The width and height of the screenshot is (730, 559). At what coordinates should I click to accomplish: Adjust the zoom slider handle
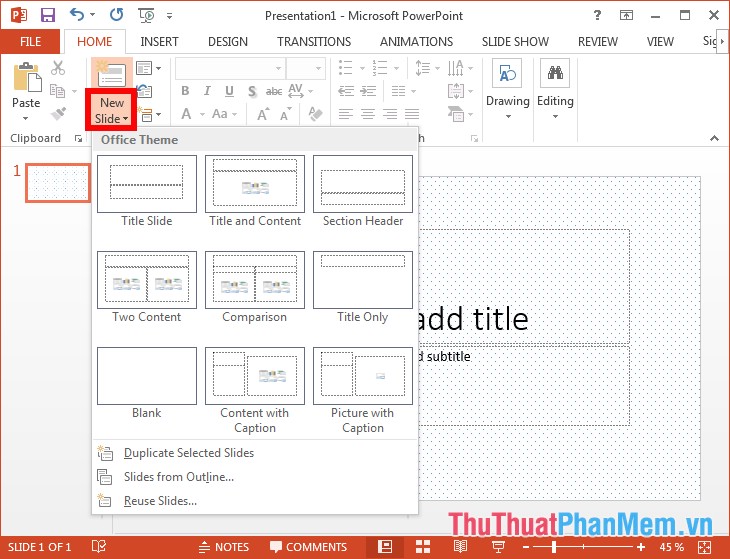(554, 547)
